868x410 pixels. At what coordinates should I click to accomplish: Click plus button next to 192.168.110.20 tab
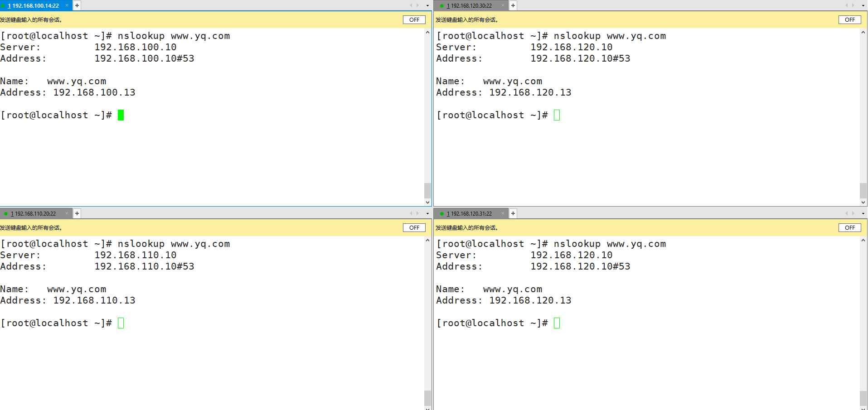(x=77, y=213)
